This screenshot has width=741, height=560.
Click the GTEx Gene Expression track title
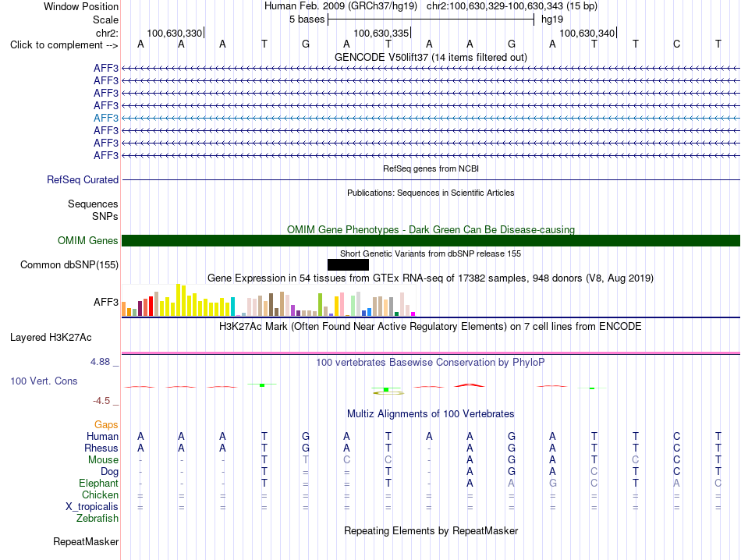pos(431,278)
